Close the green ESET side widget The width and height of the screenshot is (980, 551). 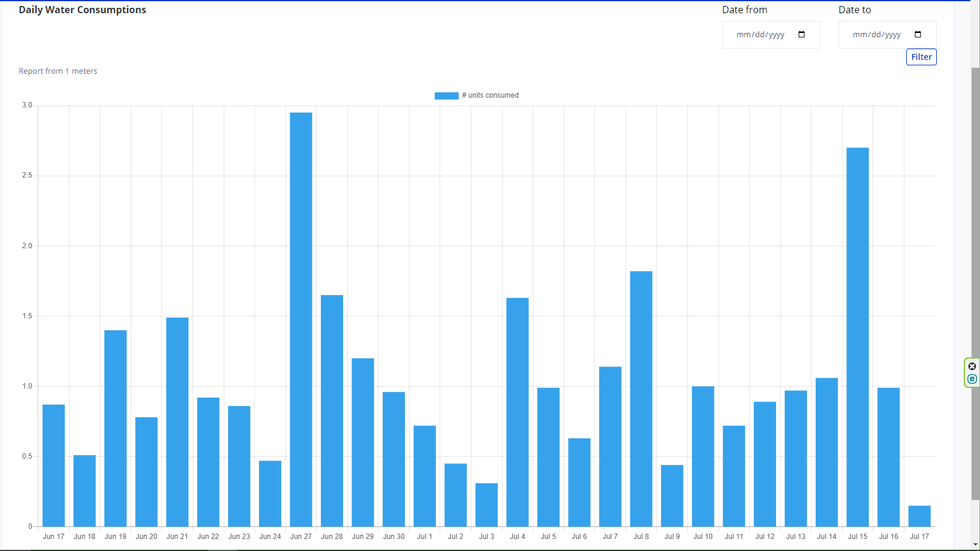point(972,366)
